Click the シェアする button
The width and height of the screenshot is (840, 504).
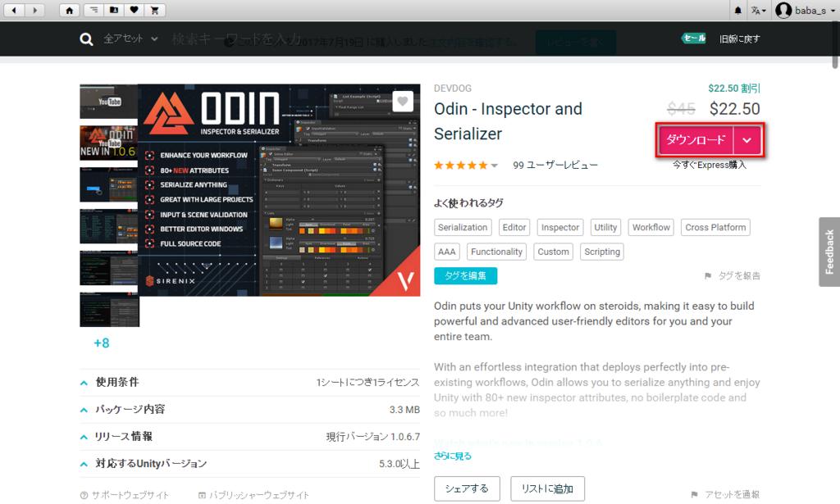pyautogui.click(x=467, y=488)
